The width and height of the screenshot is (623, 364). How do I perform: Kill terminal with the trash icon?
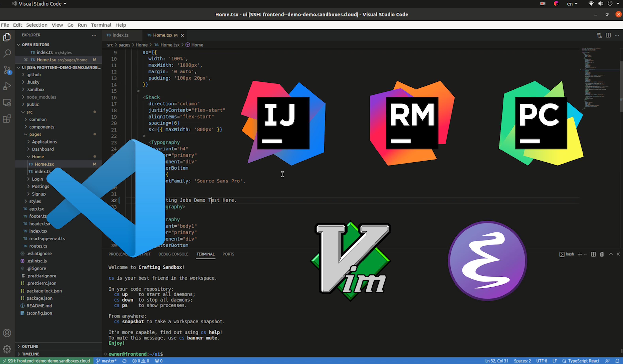click(x=602, y=254)
